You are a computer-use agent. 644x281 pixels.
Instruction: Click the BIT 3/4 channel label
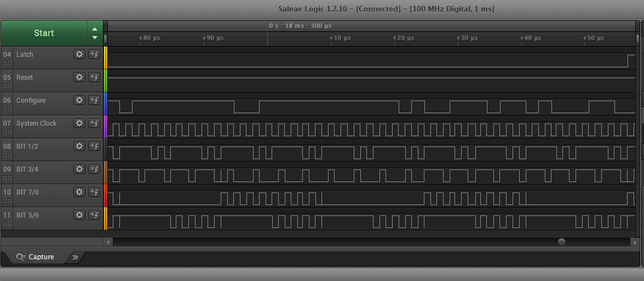tap(27, 169)
